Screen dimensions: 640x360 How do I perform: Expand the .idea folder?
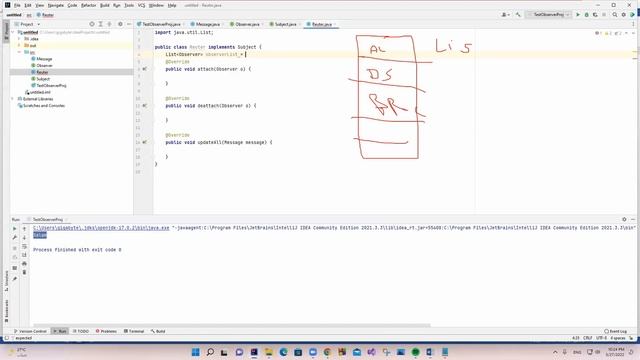point(19,39)
